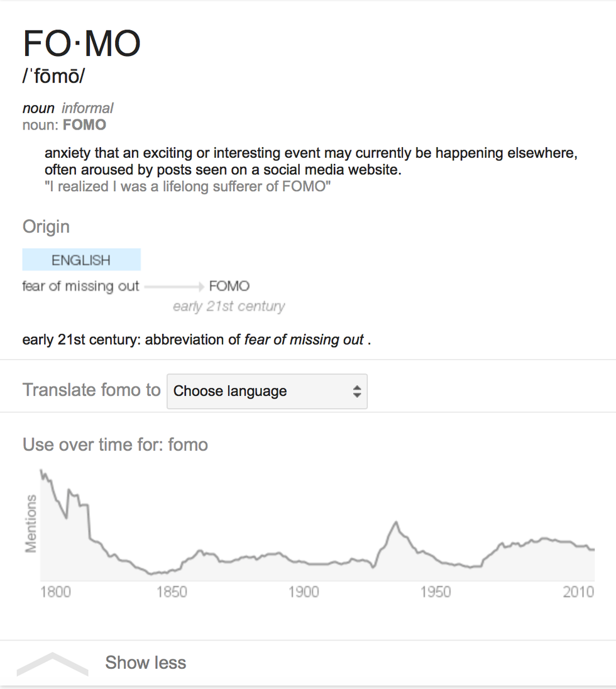Click the Origin section heading

click(46, 226)
